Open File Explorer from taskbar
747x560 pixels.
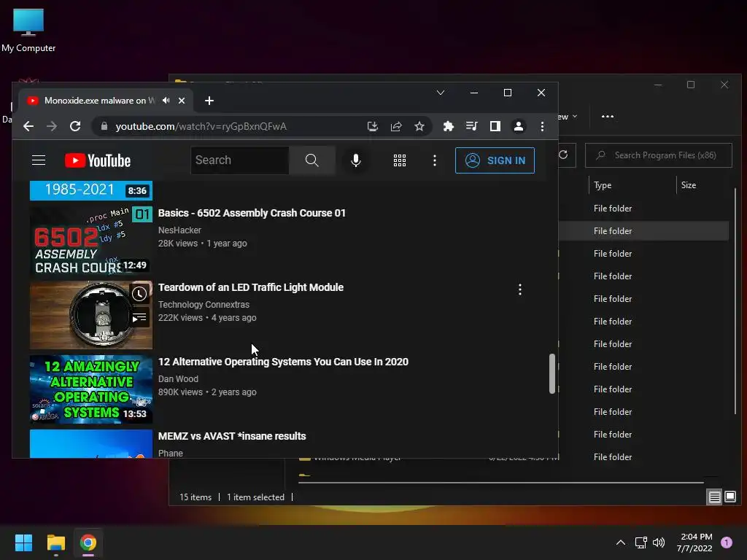(55, 542)
